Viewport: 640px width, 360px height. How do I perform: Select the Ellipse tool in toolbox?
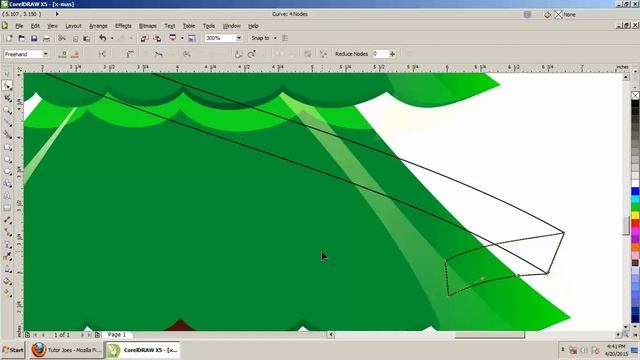pyautogui.click(x=7, y=159)
